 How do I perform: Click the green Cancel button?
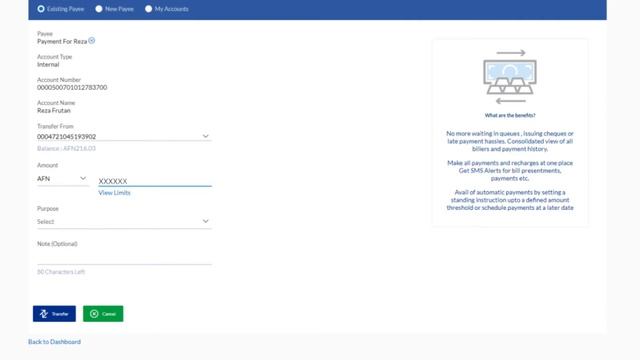(x=103, y=313)
